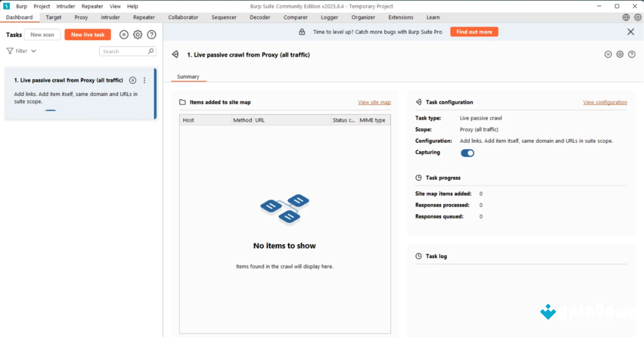Start a New scan
Image resolution: width=644 pixels, height=337 pixels.
point(42,34)
